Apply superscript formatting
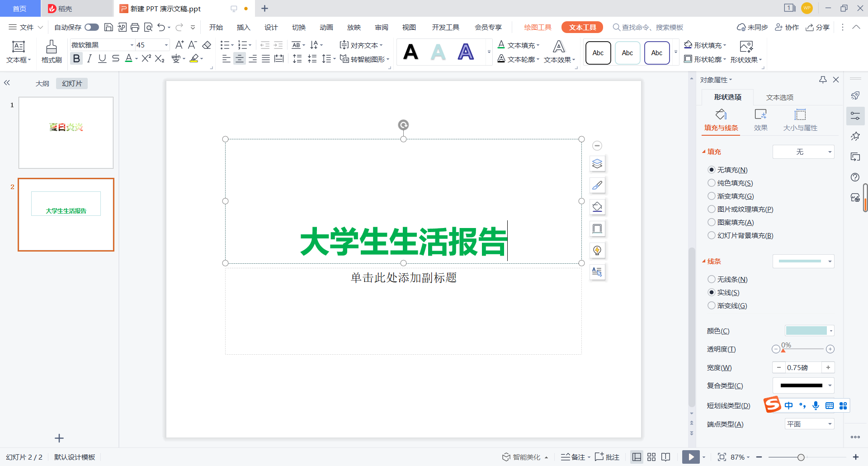The height and width of the screenshot is (466, 868). [146, 59]
